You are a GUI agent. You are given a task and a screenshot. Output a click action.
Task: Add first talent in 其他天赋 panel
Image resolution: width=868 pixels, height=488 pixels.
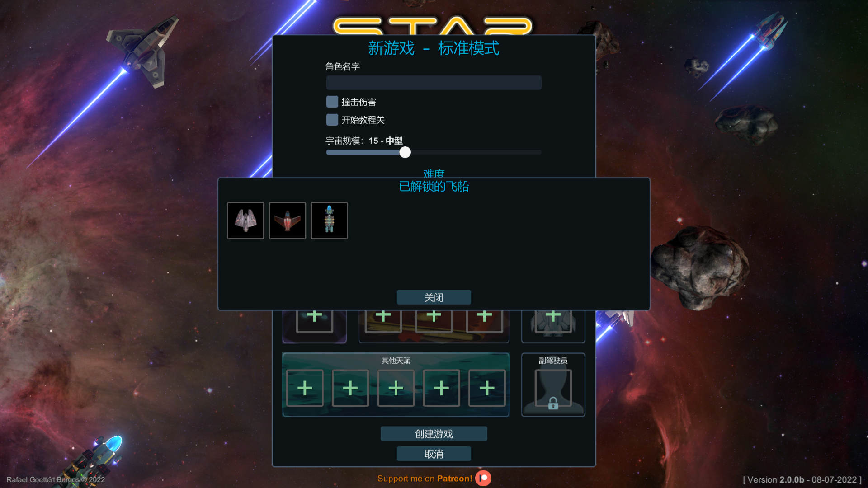(x=305, y=388)
